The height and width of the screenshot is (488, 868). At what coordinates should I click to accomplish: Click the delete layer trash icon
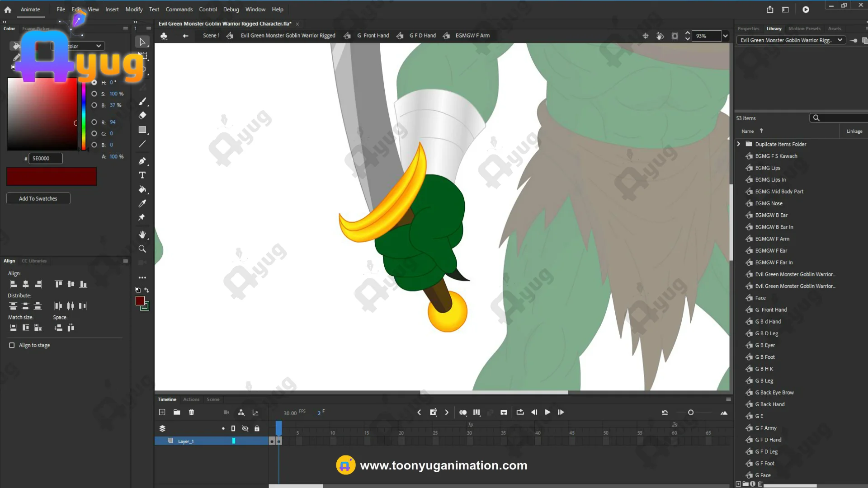[191, 412]
